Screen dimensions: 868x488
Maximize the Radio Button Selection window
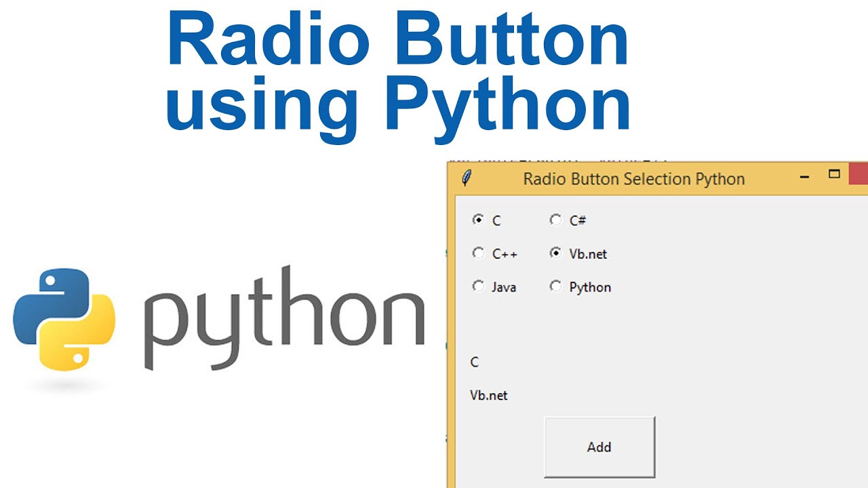pos(835,175)
